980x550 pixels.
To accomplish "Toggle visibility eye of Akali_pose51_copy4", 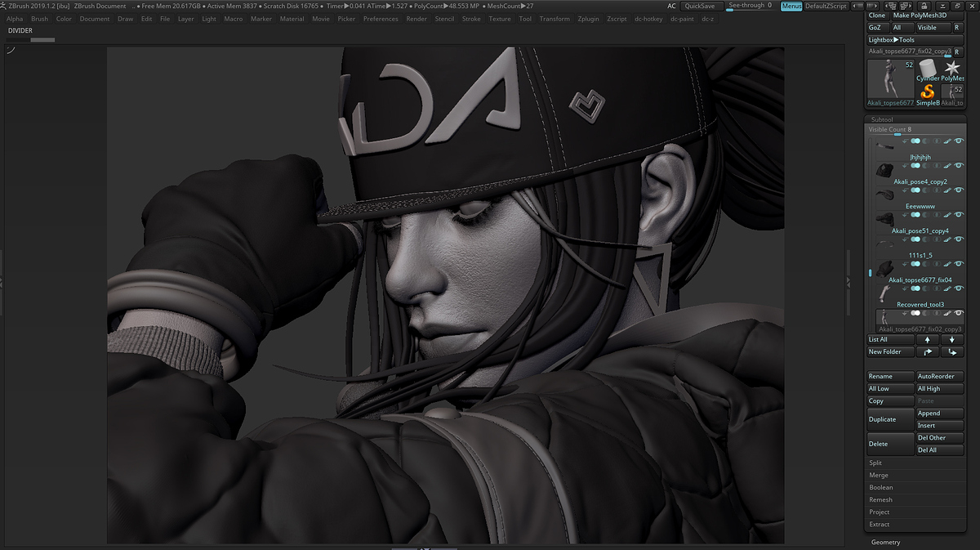I will click(959, 215).
